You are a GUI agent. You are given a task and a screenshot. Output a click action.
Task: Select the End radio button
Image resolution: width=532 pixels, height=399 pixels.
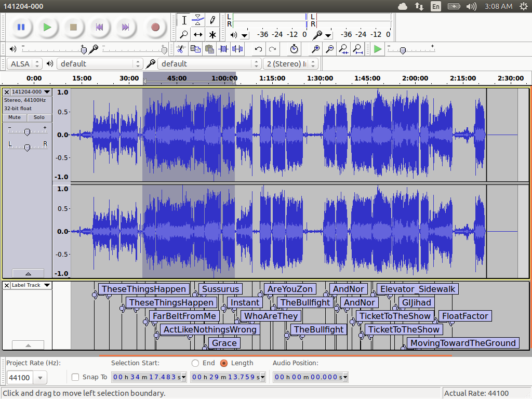click(x=195, y=363)
